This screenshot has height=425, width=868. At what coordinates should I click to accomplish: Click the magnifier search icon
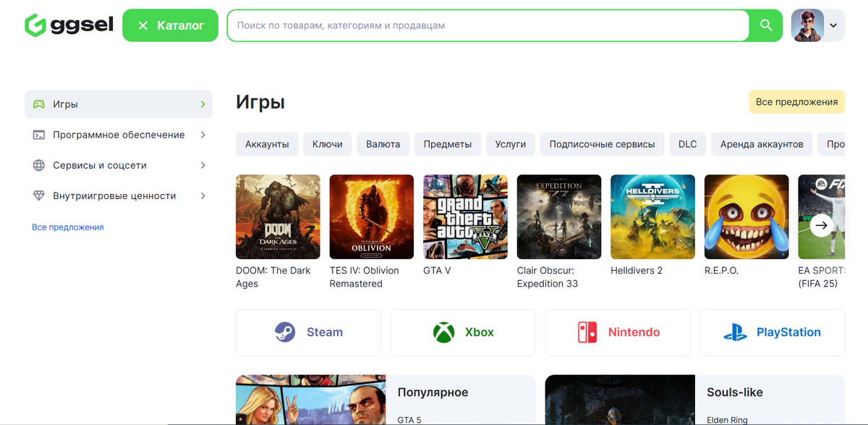point(766,25)
